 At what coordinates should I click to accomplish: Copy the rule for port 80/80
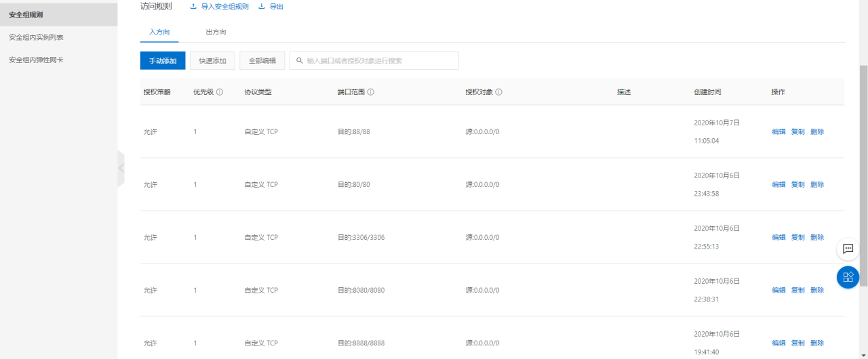tap(798, 185)
